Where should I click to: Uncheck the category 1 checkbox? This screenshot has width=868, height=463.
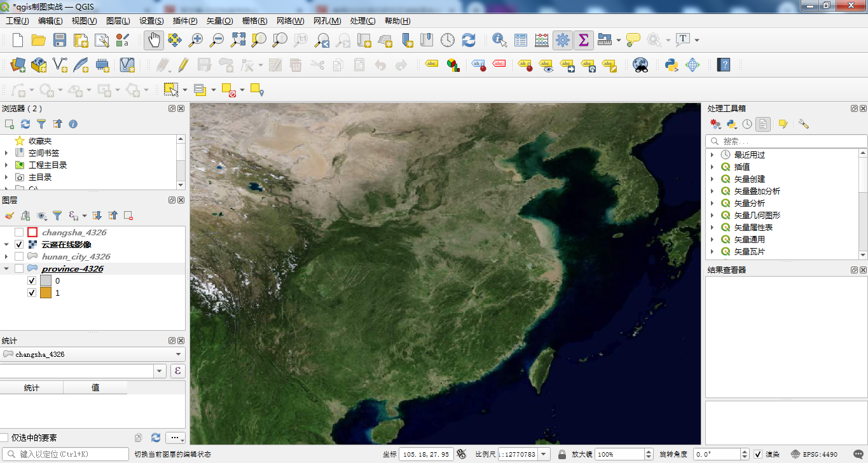point(32,293)
